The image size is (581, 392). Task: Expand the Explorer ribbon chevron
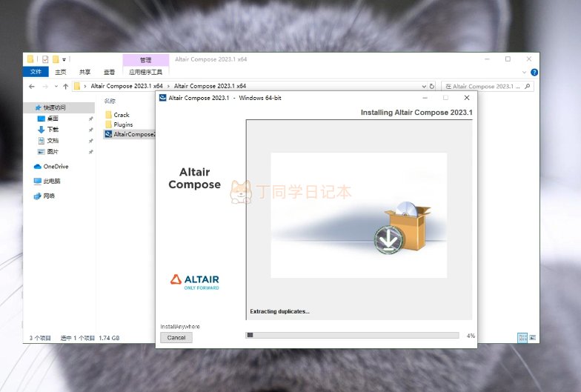click(524, 73)
